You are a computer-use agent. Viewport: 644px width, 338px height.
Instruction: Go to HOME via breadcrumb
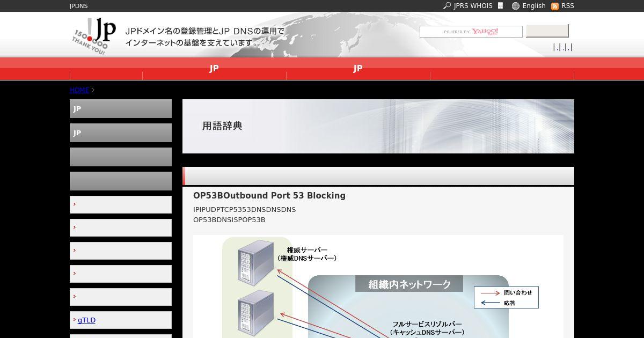tap(79, 90)
